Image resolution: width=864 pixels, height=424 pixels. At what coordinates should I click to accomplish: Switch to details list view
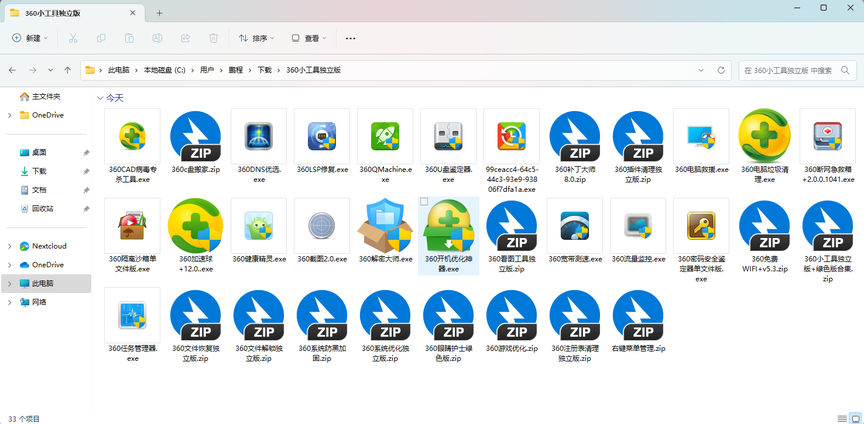841,419
